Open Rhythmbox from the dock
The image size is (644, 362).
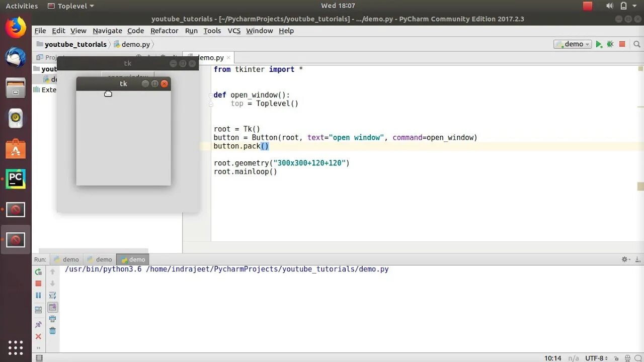point(16,118)
